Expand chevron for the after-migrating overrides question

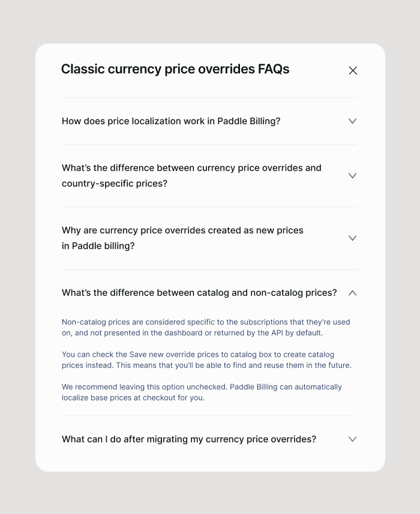click(x=352, y=440)
